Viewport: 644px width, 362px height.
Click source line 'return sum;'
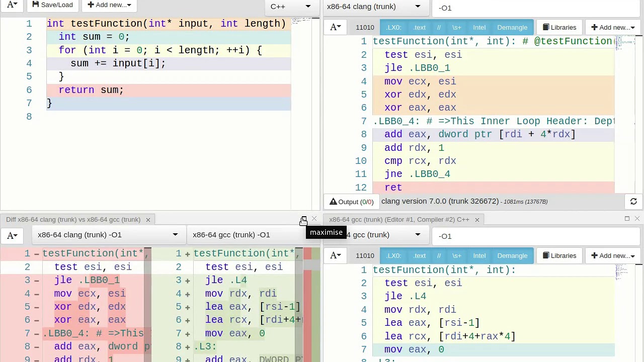coord(91,90)
